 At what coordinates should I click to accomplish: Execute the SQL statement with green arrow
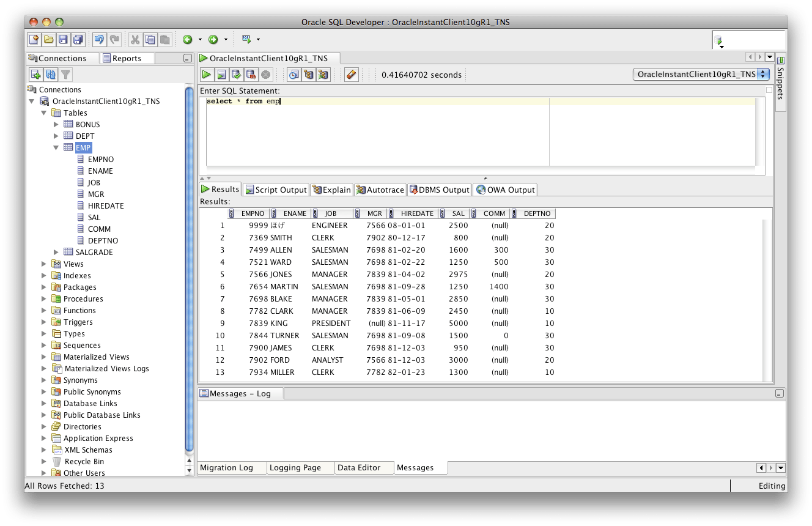pos(207,75)
